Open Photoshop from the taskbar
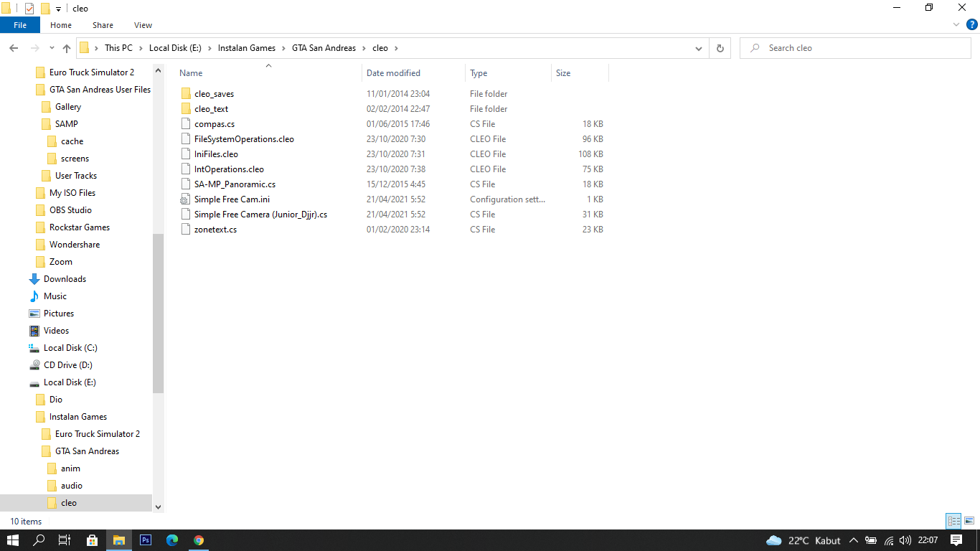Viewport: 980px width, 551px height. [146, 540]
